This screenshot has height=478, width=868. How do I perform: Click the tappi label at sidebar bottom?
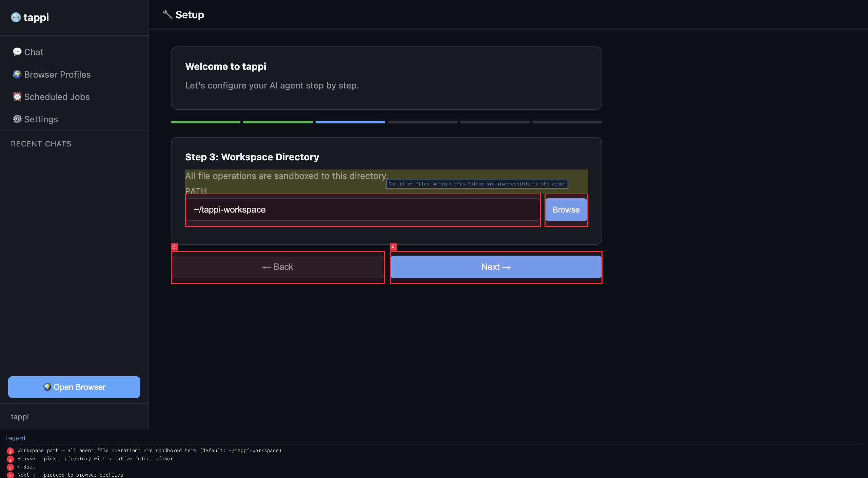(x=20, y=416)
